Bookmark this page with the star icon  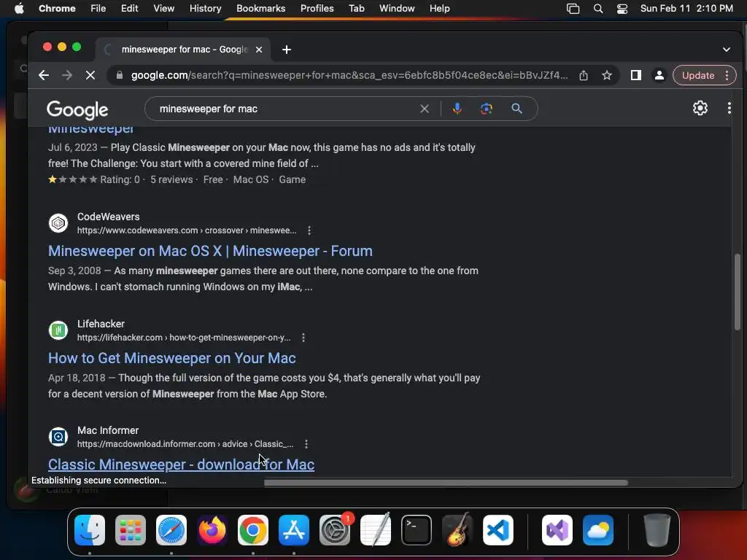[x=606, y=75]
